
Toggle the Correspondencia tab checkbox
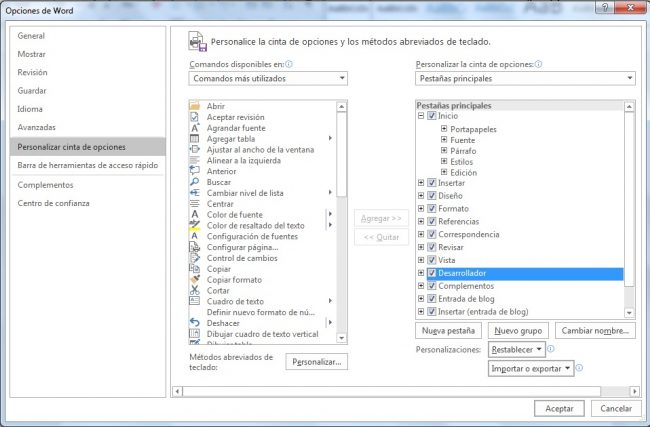pyautogui.click(x=432, y=234)
